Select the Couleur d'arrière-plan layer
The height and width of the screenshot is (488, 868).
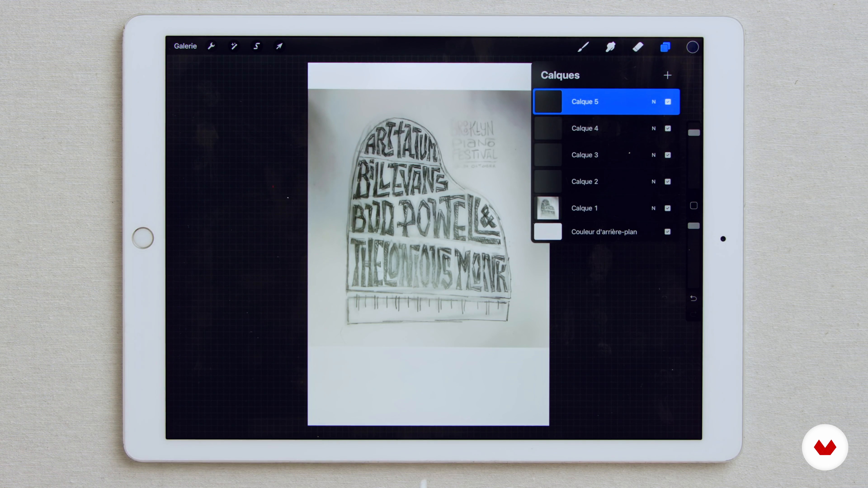[x=606, y=232]
